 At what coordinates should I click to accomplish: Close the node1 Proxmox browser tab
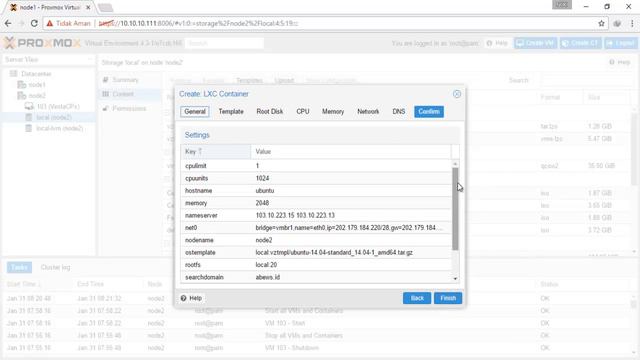88,7
